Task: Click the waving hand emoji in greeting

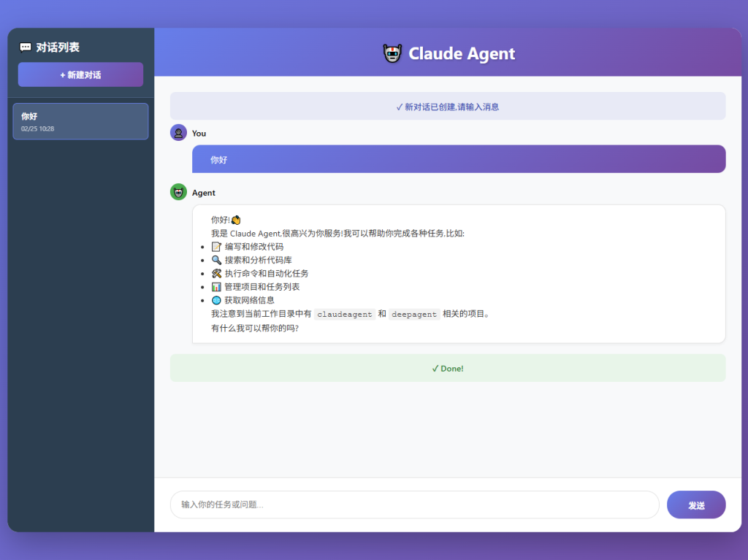Action: click(x=236, y=220)
